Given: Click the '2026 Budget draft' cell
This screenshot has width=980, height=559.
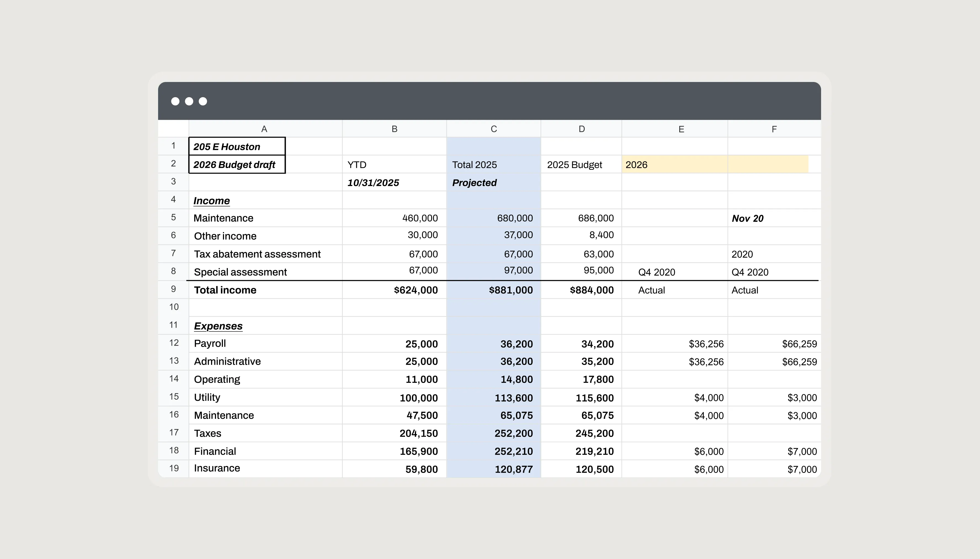Looking at the screenshot, I should point(237,165).
